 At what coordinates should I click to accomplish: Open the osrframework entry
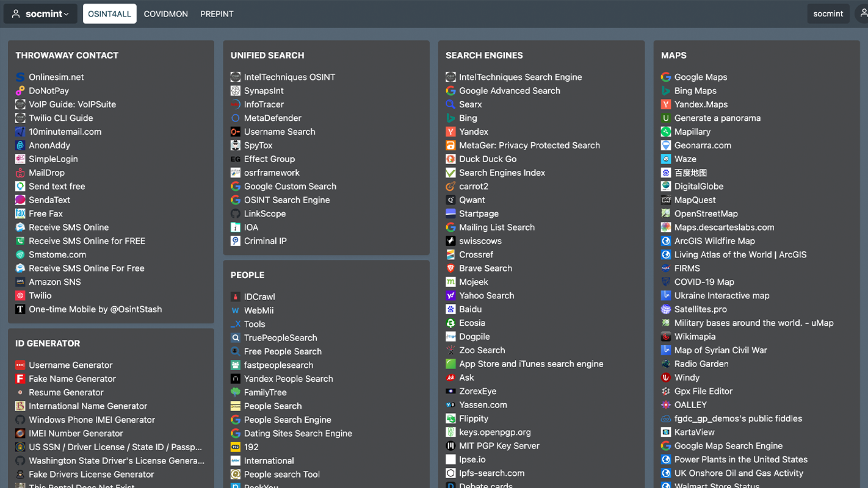point(272,173)
